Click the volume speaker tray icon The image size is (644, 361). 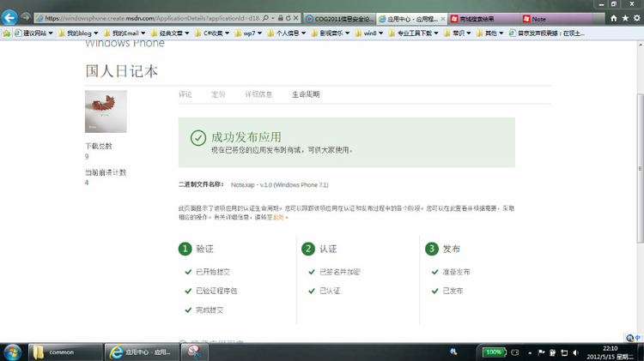pyautogui.click(x=576, y=352)
